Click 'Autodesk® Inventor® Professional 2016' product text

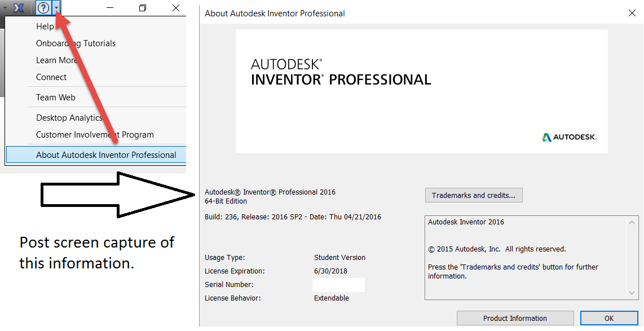tap(270, 192)
